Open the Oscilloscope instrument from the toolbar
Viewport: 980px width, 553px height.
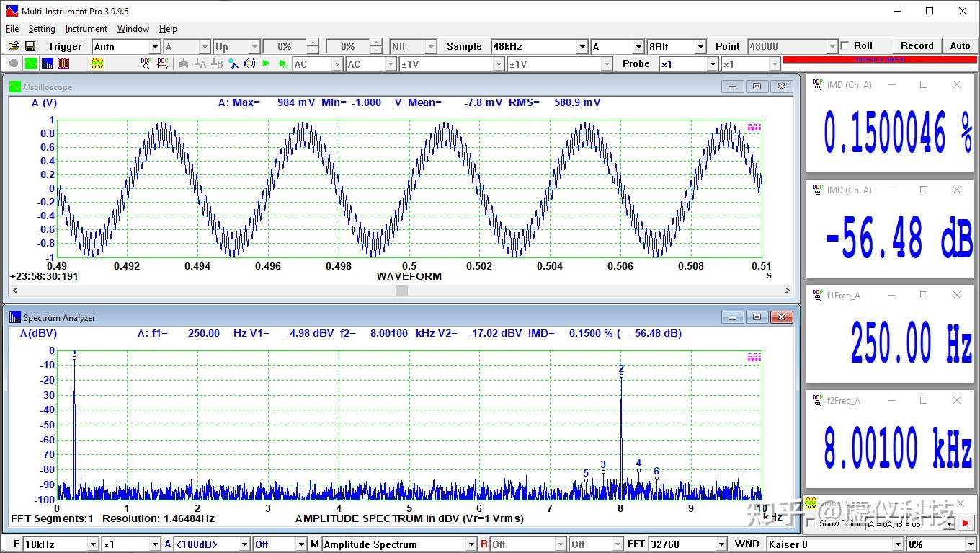coord(30,63)
